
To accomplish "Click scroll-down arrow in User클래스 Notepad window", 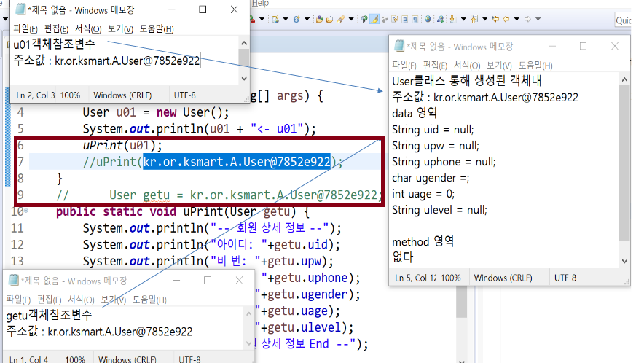I will pos(625,261).
